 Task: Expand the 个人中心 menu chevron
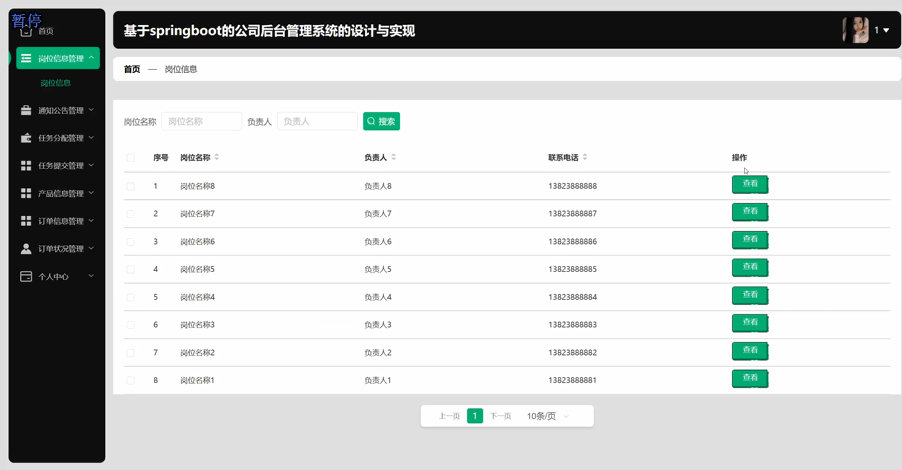pos(91,276)
